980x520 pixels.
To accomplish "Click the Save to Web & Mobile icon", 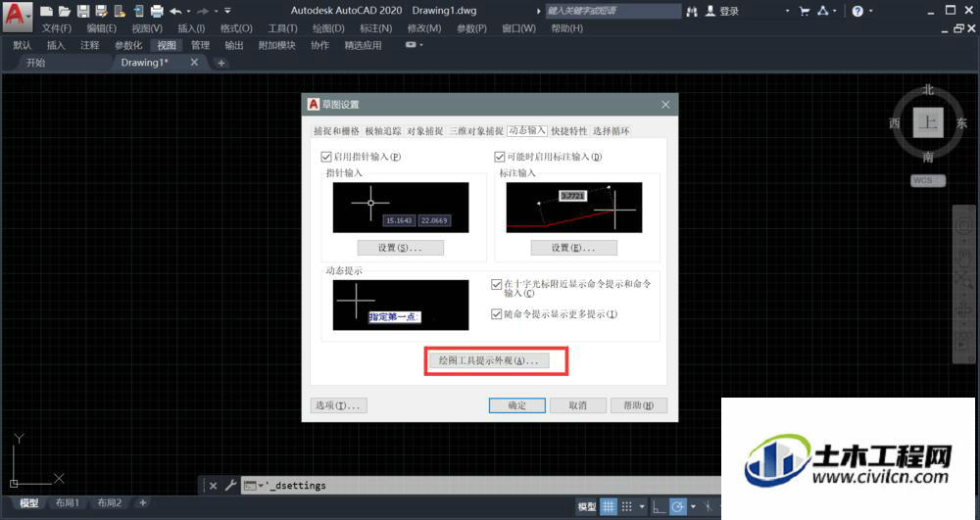I will click(139, 11).
